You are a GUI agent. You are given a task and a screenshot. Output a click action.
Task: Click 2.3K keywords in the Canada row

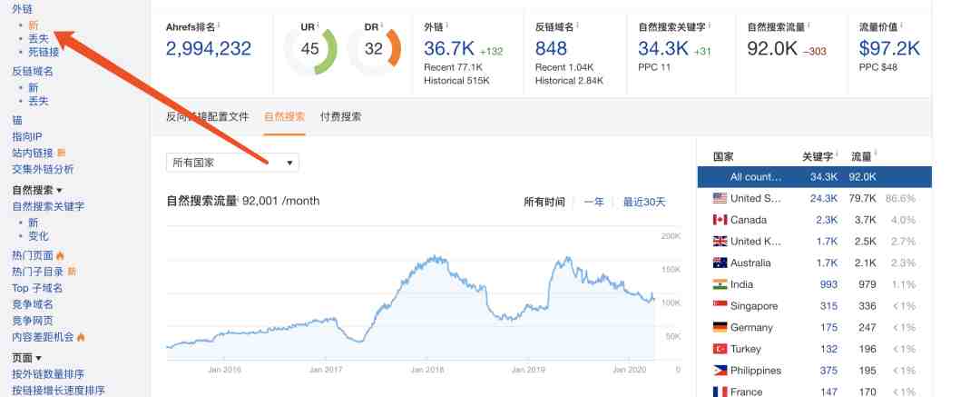pos(827,220)
